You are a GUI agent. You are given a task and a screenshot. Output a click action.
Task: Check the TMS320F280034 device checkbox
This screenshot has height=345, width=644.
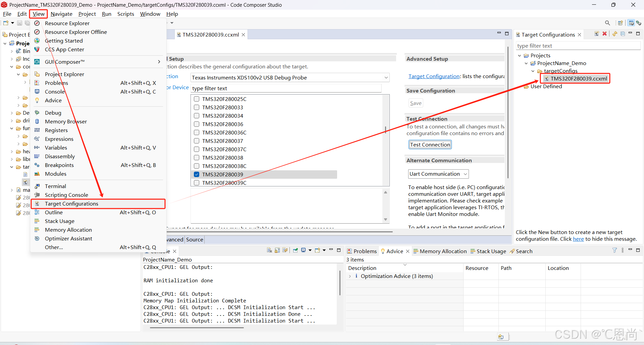coord(197,116)
